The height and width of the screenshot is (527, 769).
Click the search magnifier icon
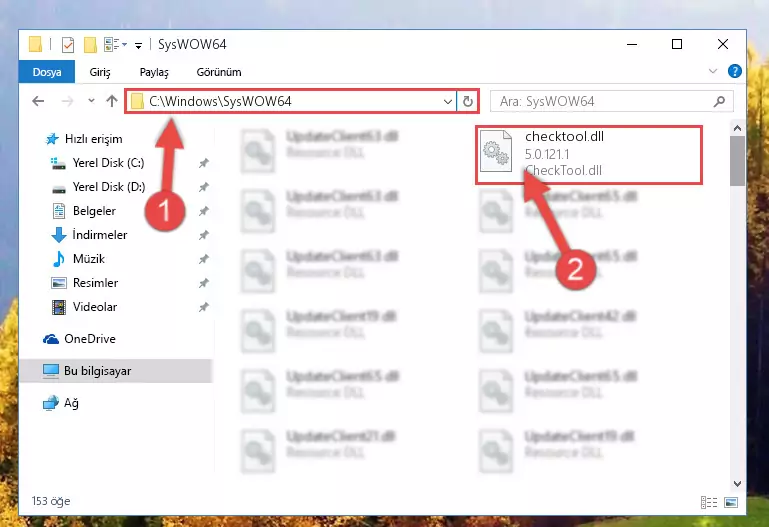coord(719,101)
